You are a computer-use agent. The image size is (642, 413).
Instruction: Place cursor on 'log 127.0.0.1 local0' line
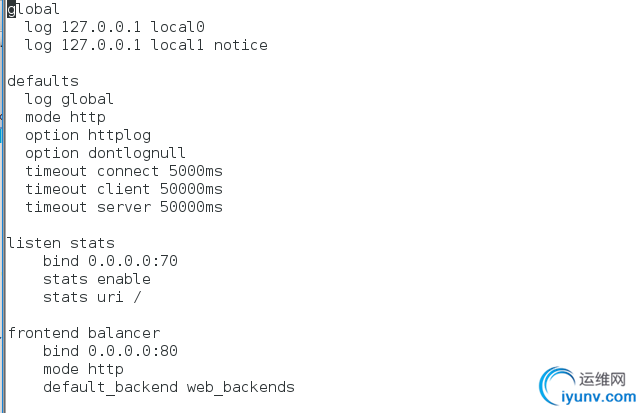[115, 27]
